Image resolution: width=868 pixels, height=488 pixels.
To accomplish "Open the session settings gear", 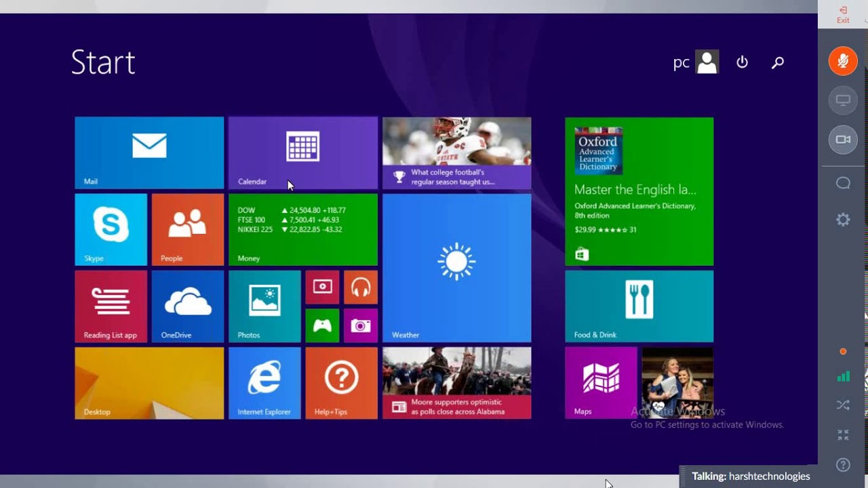I will pos(843,220).
